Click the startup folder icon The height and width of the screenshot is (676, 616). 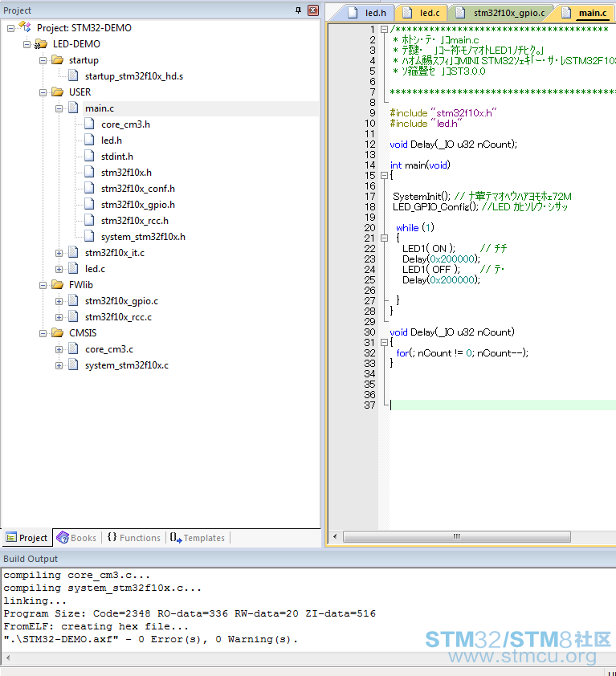coord(57,60)
